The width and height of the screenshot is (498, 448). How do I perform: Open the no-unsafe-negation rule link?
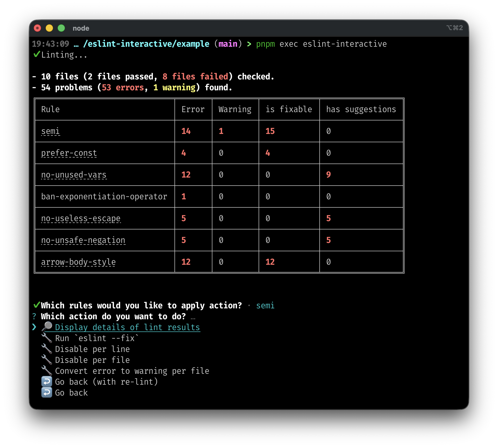83,240
